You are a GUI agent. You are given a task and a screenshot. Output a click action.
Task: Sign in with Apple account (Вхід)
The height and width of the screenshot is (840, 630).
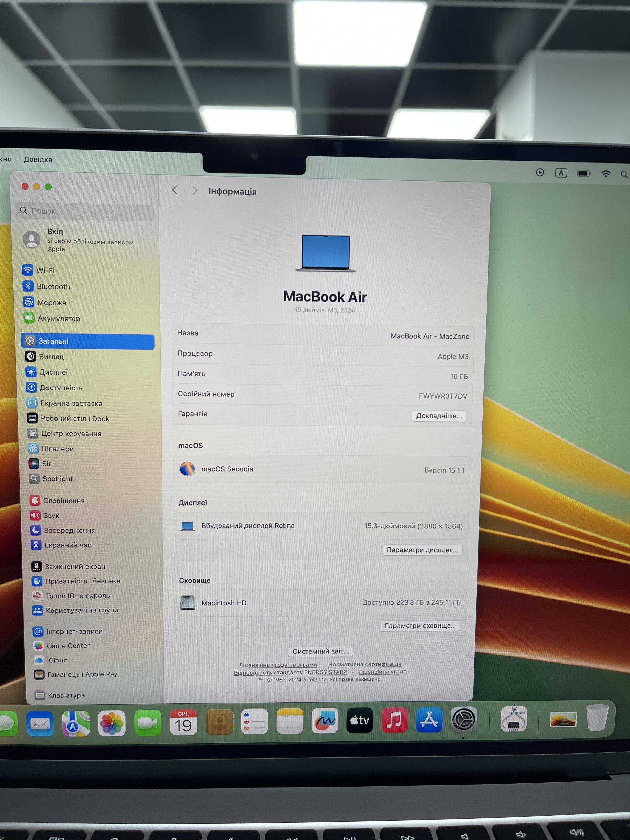78,240
